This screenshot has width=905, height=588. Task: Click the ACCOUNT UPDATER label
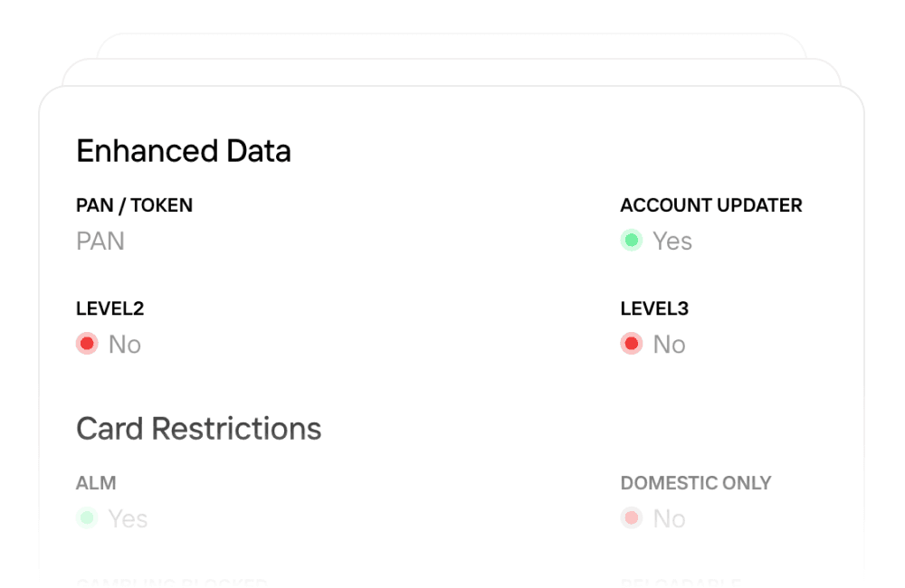click(710, 205)
